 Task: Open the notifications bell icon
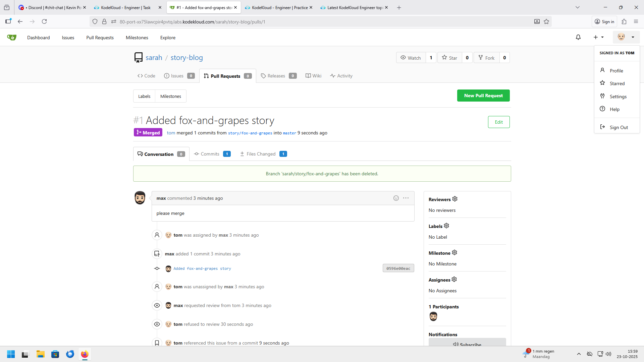coord(578,37)
